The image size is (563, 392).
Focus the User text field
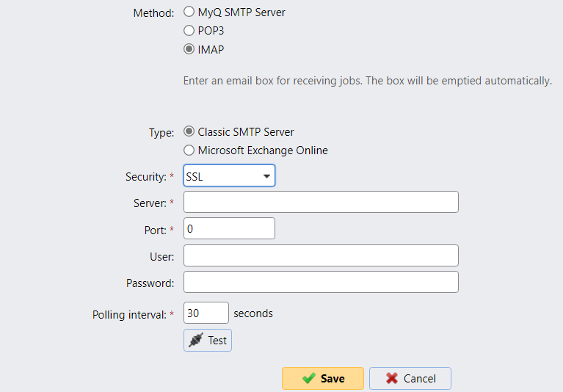click(321, 255)
